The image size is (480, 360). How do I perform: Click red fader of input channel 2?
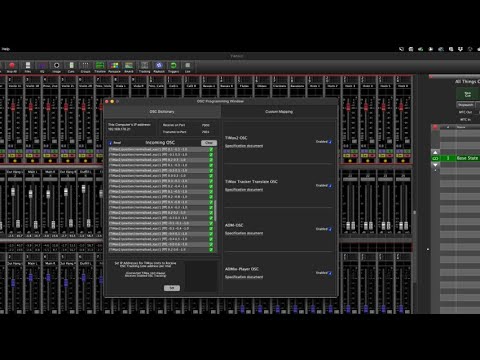[x=13, y=107]
